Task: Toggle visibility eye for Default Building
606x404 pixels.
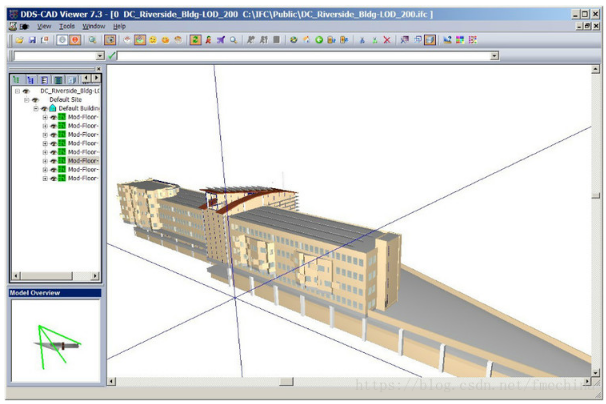Action: [44, 109]
